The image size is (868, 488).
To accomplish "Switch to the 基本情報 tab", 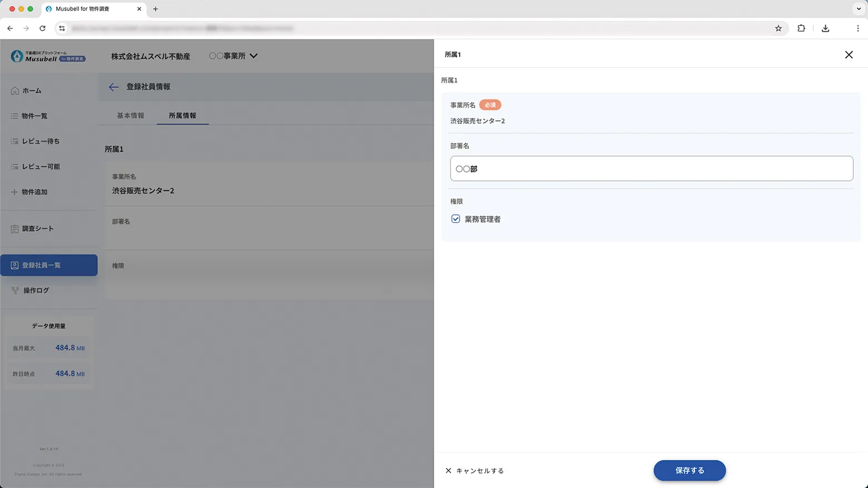I will [x=130, y=116].
